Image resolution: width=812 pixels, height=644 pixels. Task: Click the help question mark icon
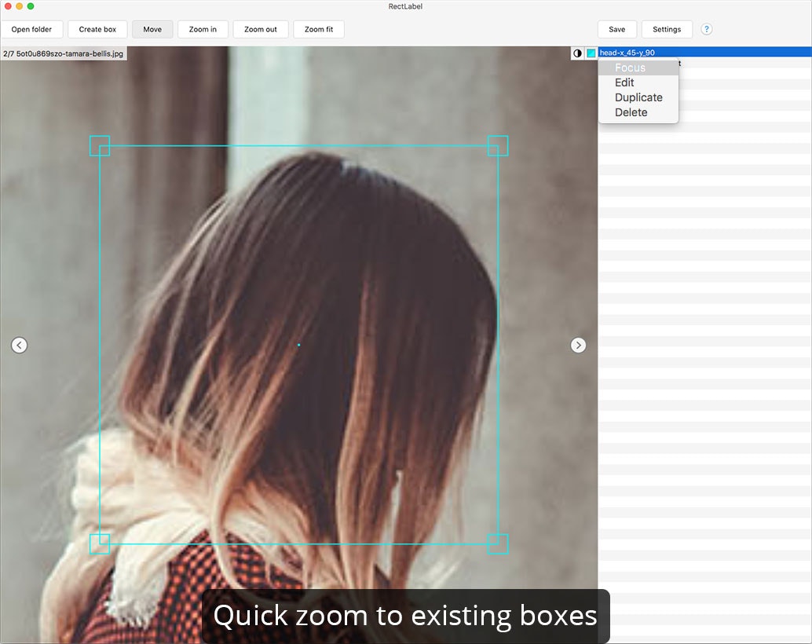point(706,30)
